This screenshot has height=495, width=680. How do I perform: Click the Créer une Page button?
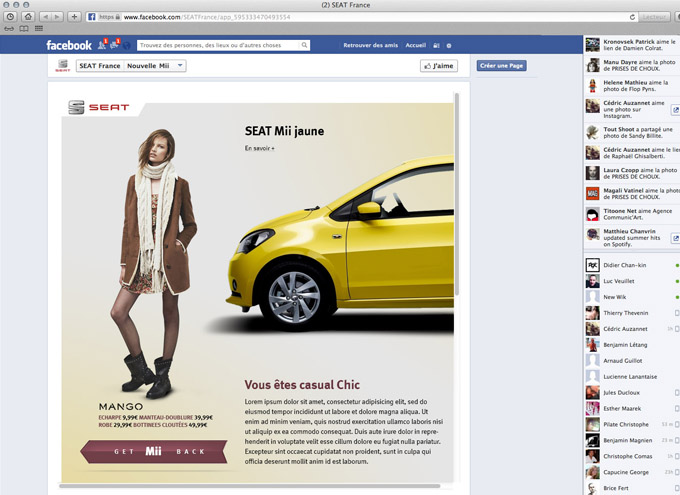[x=502, y=66]
